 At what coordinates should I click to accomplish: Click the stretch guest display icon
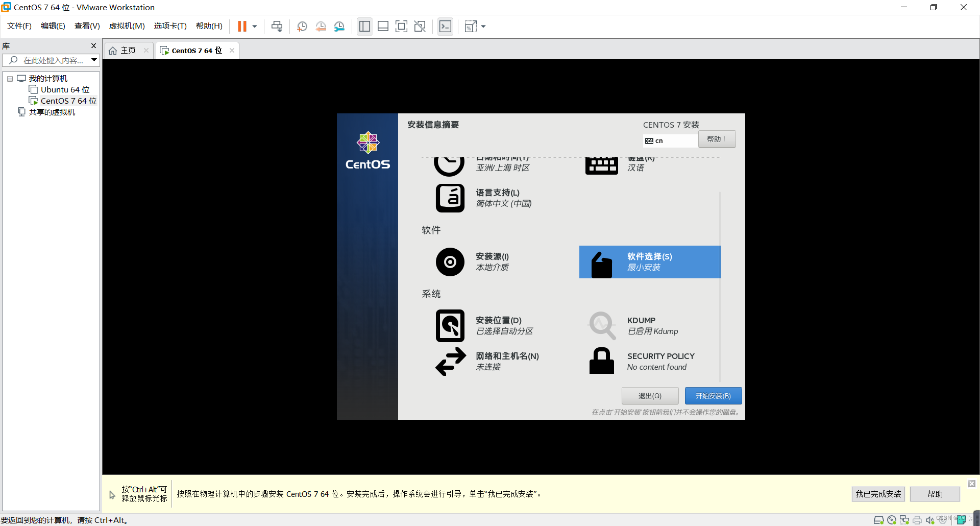click(x=471, y=27)
